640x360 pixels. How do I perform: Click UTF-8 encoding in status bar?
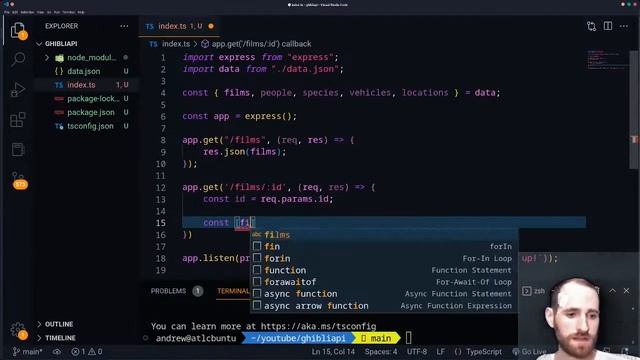click(x=417, y=351)
